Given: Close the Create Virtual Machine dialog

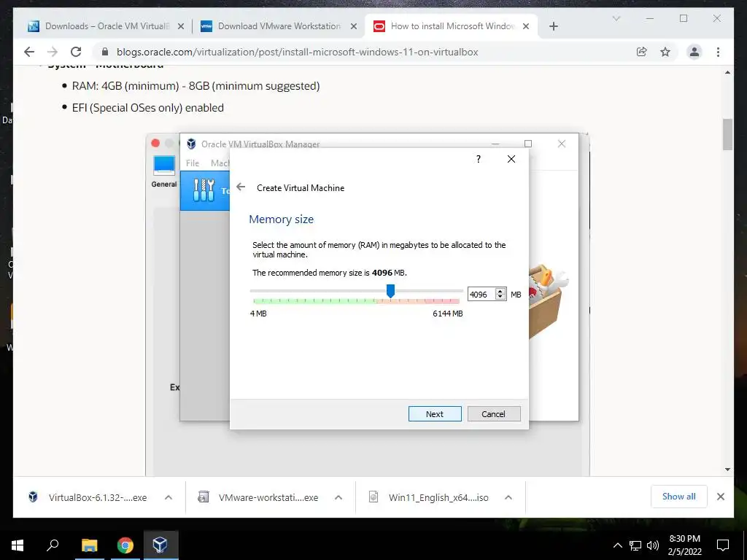Looking at the screenshot, I should 511,159.
